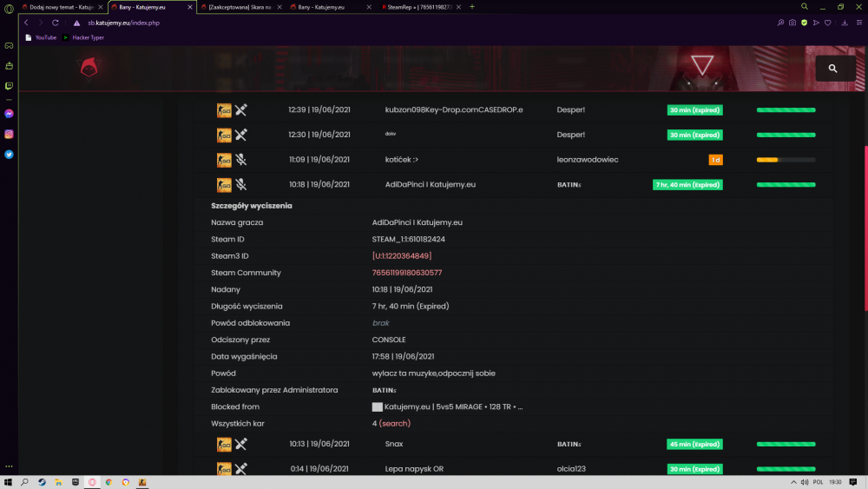Open GX Control icon in the sidebar

point(9,66)
